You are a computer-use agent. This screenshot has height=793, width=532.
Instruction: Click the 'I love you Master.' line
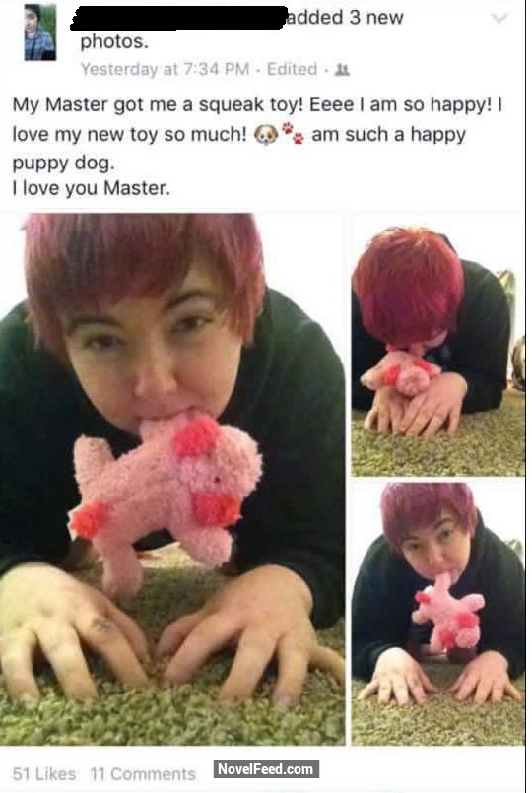click(x=92, y=188)
